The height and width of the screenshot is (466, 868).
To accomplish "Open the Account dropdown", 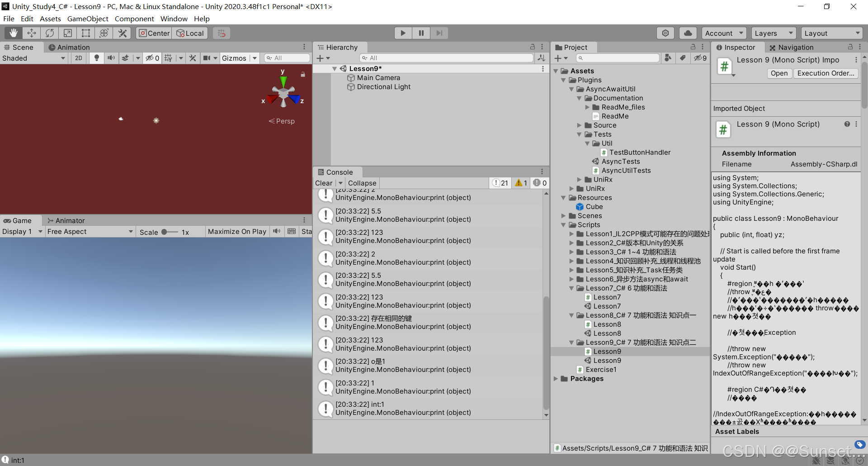I will 724,33.
